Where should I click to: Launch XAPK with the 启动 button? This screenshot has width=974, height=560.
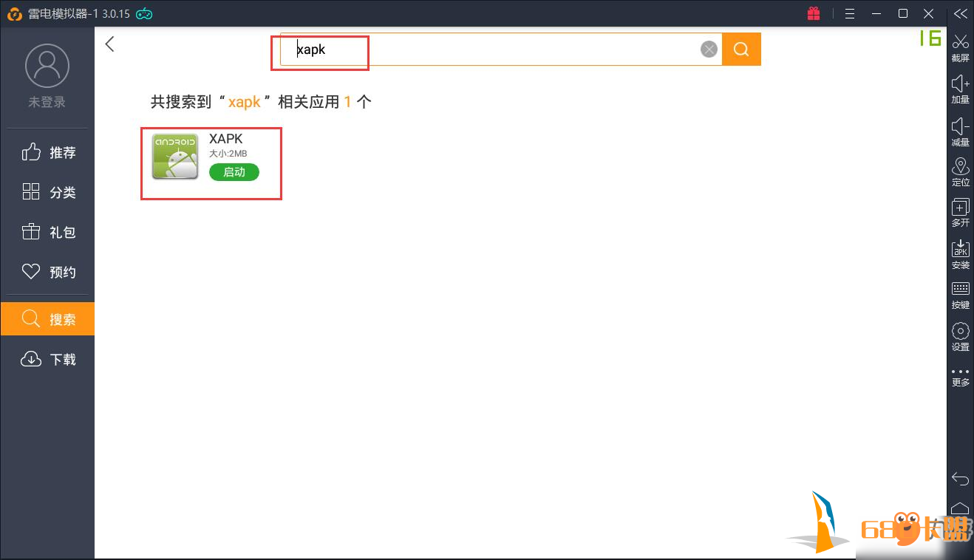click(x=234, y=172)
